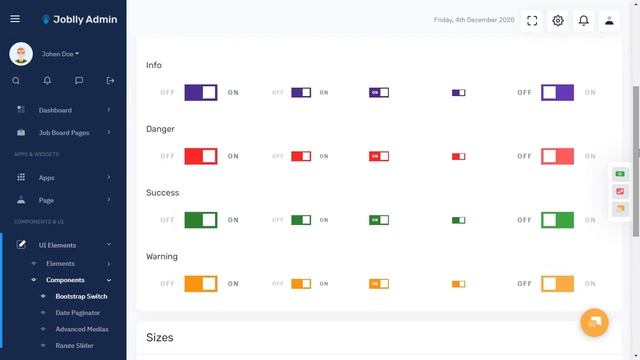Image resolution: width=640 pixels, height=360 pixels.
Task: Open the Date Paginator link
Action: 78,313
